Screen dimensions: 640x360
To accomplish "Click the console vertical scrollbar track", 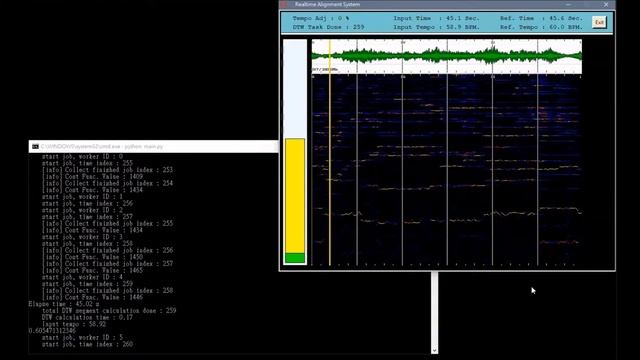I will pos(435,309).
